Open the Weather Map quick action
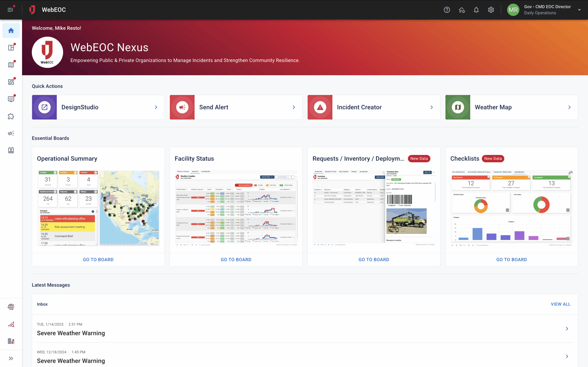 click(511, 107)
